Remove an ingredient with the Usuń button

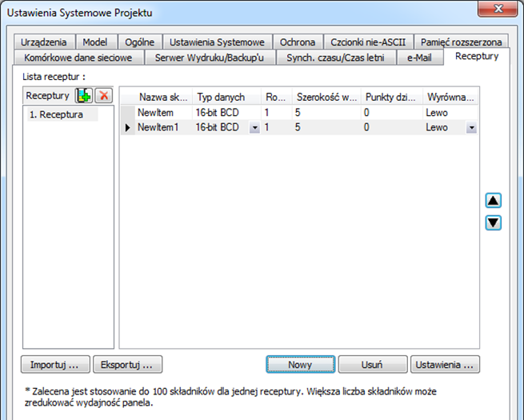click(x=373, y=364)
